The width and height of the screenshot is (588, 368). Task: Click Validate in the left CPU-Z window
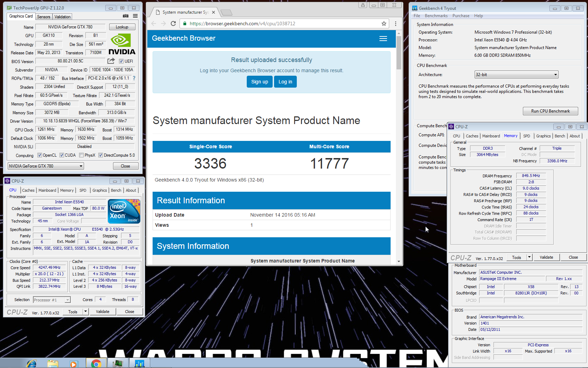click(103, 312)
